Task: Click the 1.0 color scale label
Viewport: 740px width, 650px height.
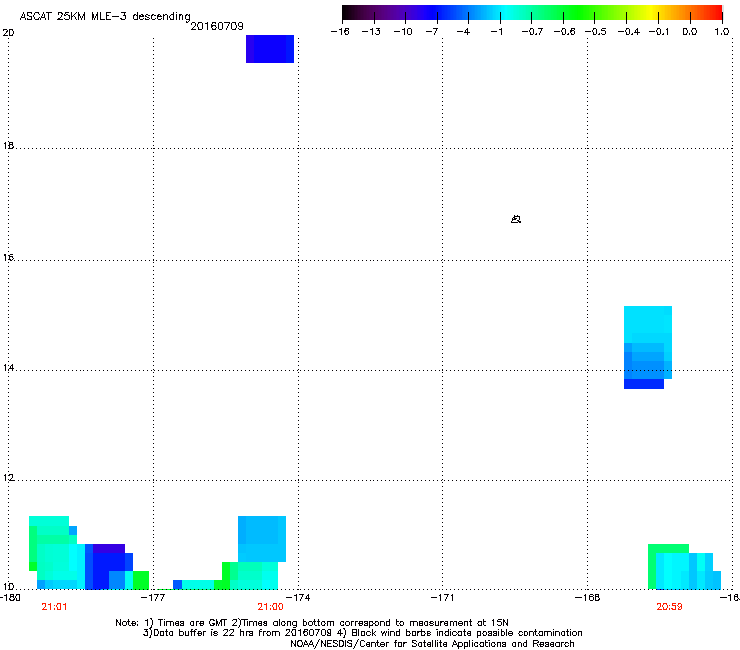Action: 722,32
